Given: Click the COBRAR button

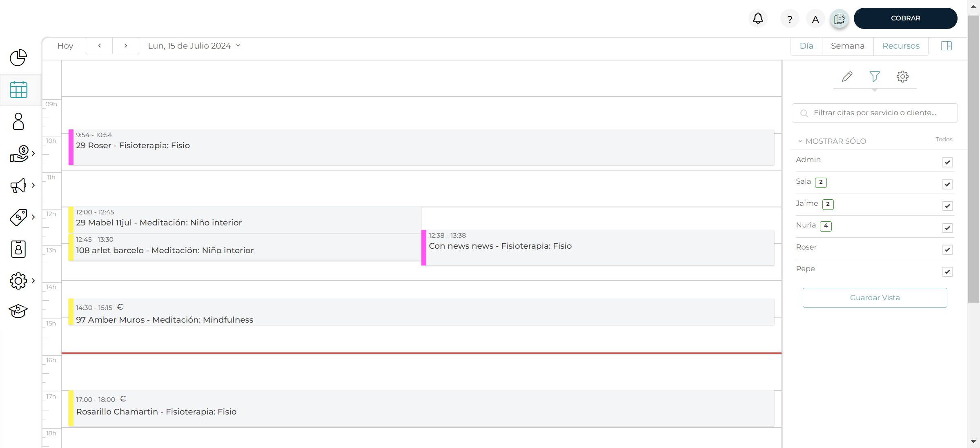Looking at the screenshot, I should [905, 18].
